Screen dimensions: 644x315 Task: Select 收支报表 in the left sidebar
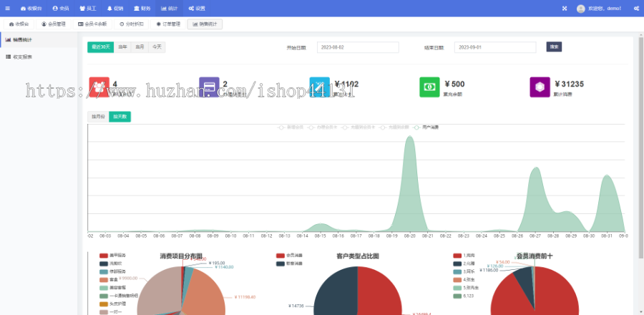[x=39, y=57]
